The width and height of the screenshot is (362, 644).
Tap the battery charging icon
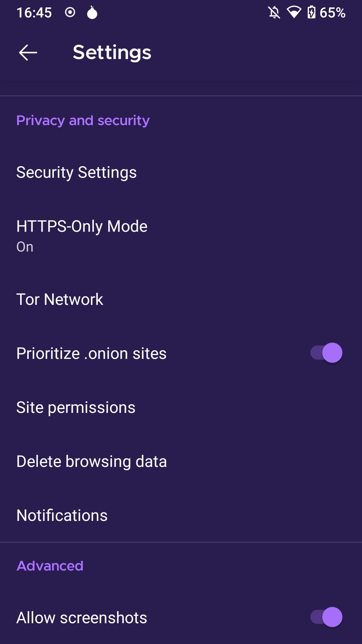[311, 12]
